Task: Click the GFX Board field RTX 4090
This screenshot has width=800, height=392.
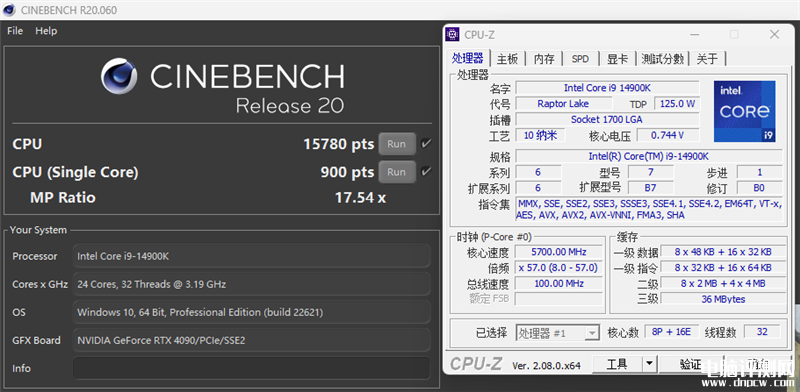Action: coord(252,340)
